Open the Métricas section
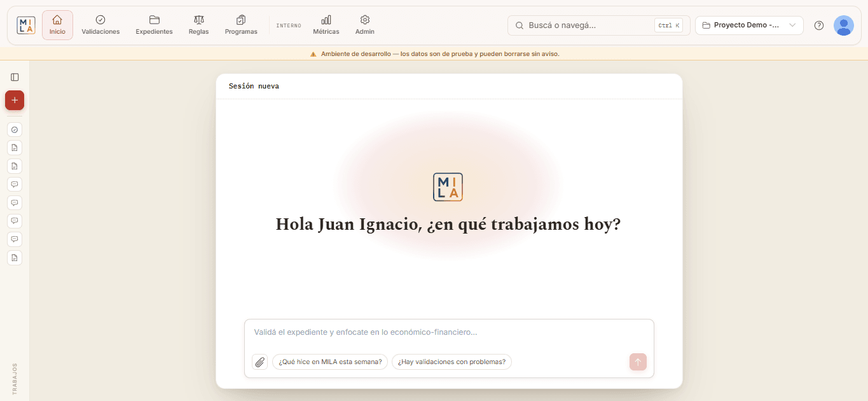The width and height of the screenshot is (868, 401). click(x=326, y=25)
